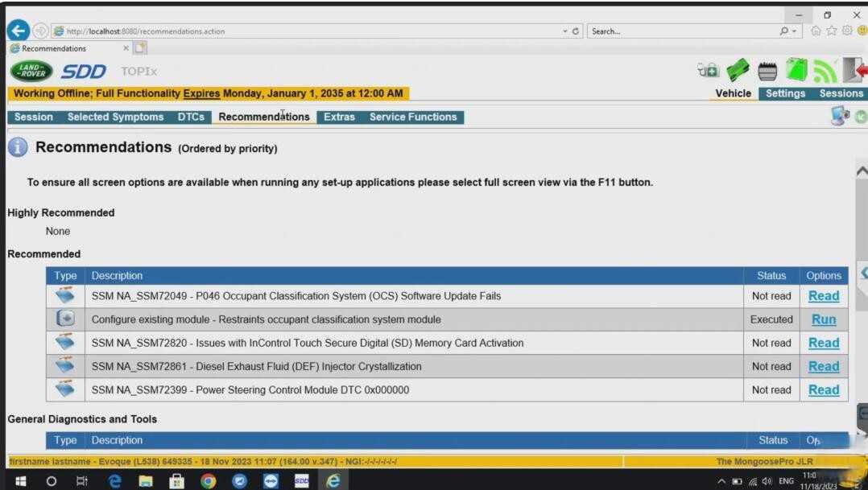Screen dimensions: 868x490
Task: Open Chrome from the Windows taskbar
Action: [208, 481]
